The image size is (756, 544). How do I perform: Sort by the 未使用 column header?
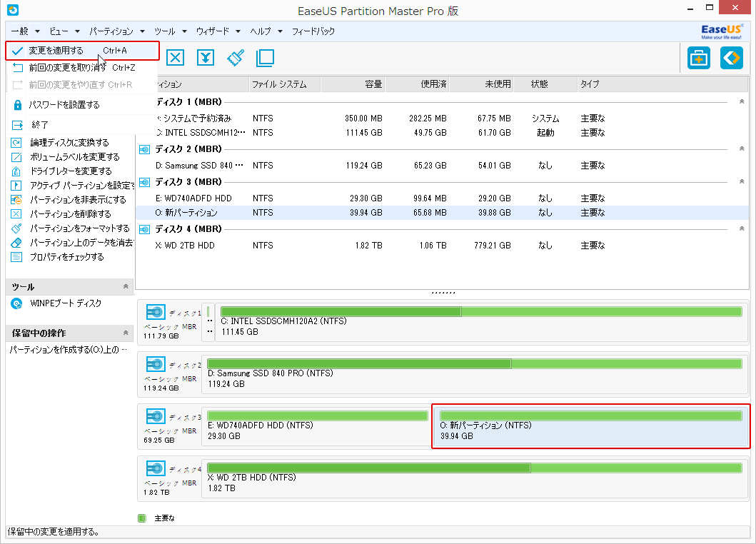point(481,84)
